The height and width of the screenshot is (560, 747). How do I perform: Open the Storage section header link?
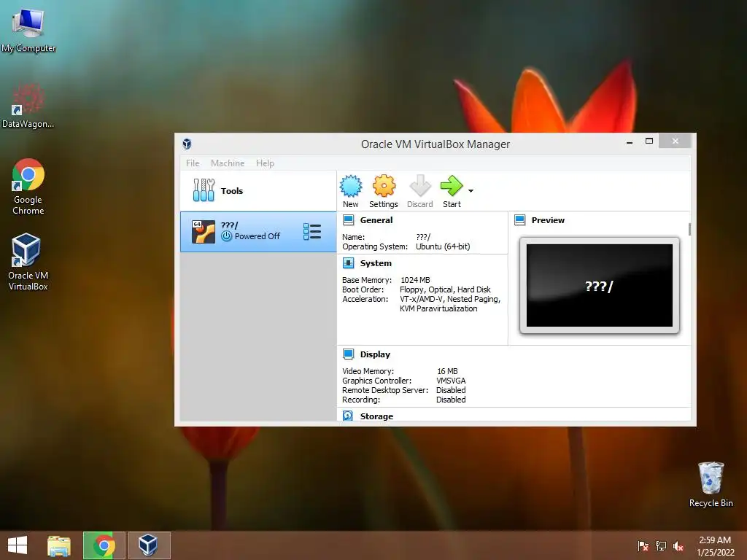(376, 416)
